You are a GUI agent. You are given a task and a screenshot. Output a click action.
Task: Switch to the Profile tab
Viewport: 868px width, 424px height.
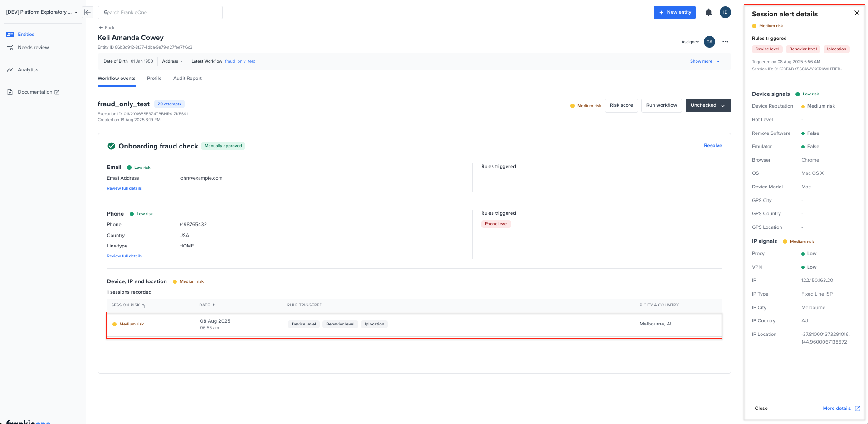point(154,79)
